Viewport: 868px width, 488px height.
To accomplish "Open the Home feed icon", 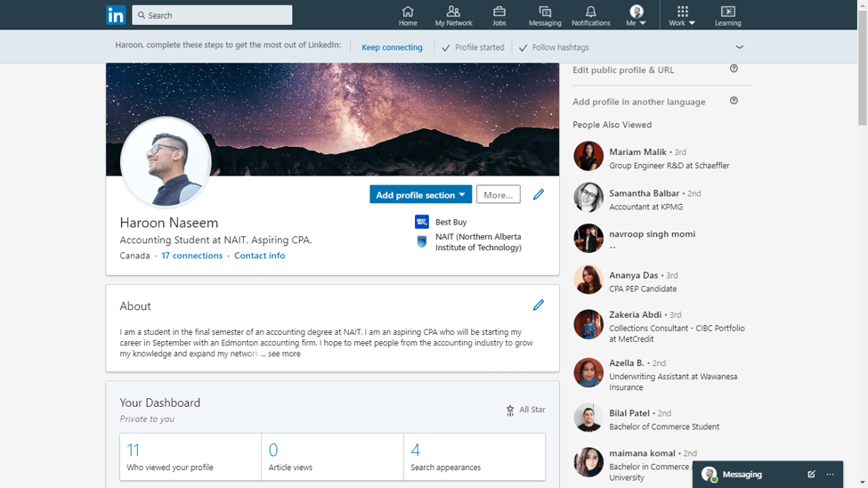I will click(x=408, y=12).
